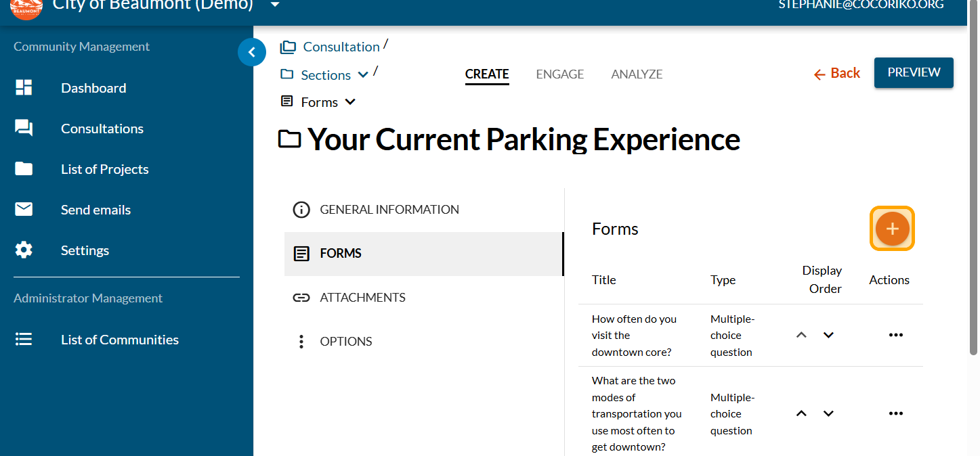Image resolution: width=980 pixels, height=456 pixels.
Task: Switch to the ANALYZE tab
Action: click(637, 74)
